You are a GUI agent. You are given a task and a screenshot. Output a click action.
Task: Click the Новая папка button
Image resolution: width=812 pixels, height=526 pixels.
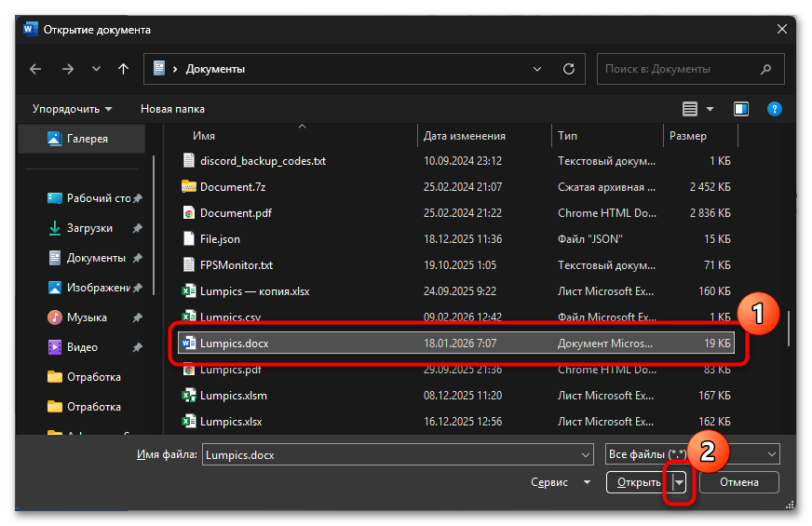tap(172, 109)
